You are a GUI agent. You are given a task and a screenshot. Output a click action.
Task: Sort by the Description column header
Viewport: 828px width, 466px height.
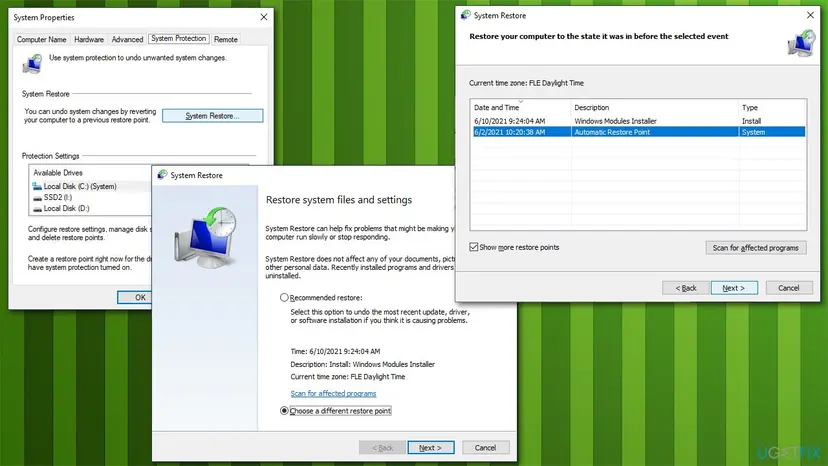(x=655, y=107)
